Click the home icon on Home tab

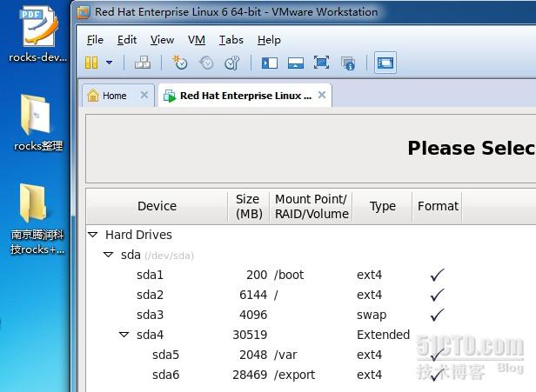[93, 96]
